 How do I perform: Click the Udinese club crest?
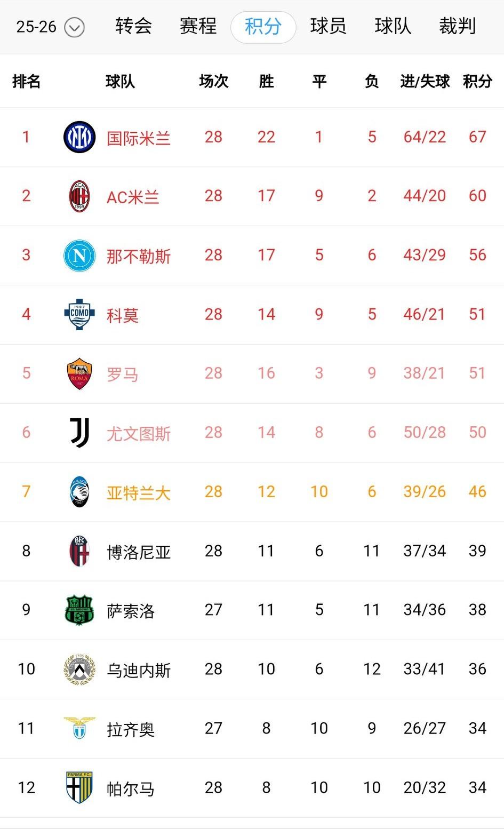coord(79,669)
